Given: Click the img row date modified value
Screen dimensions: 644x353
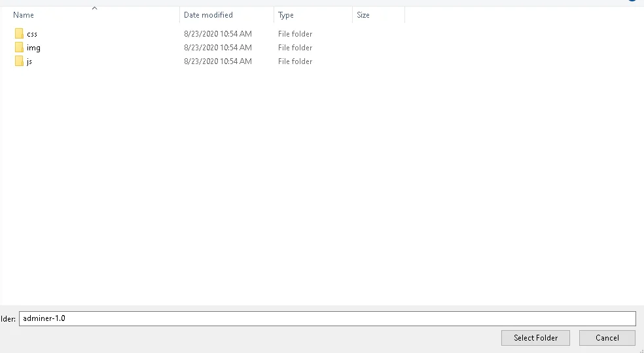Looking at the screenshot, I should (x=218, y=48).
